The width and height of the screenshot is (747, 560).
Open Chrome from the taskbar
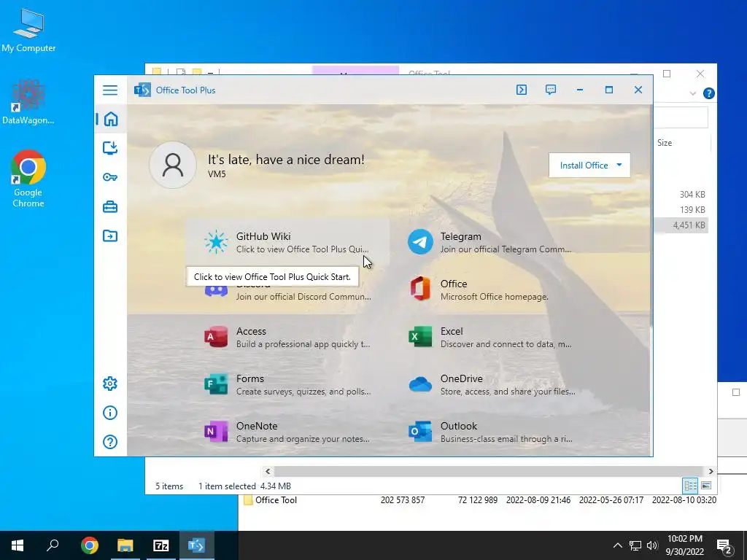pos(90,545)
